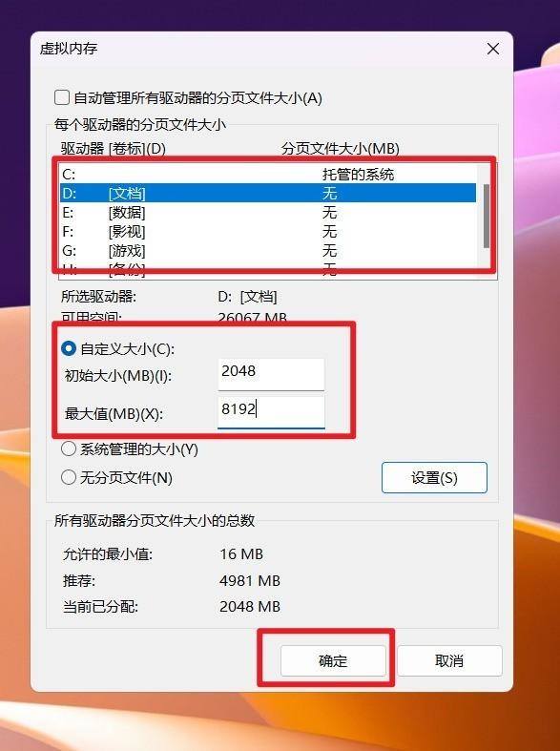Screen dimensions: 560x751
Task: Choose 系统管理的大小 radio option
Action: coord(69,449)
